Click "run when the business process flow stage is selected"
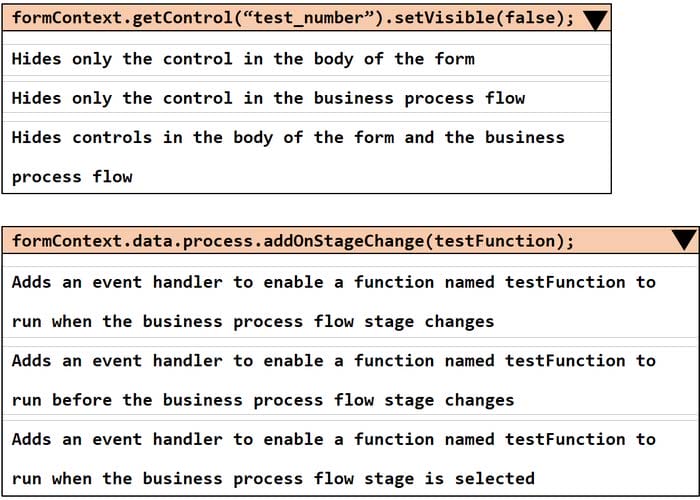700x500 pixels. (x=273, y=479)
